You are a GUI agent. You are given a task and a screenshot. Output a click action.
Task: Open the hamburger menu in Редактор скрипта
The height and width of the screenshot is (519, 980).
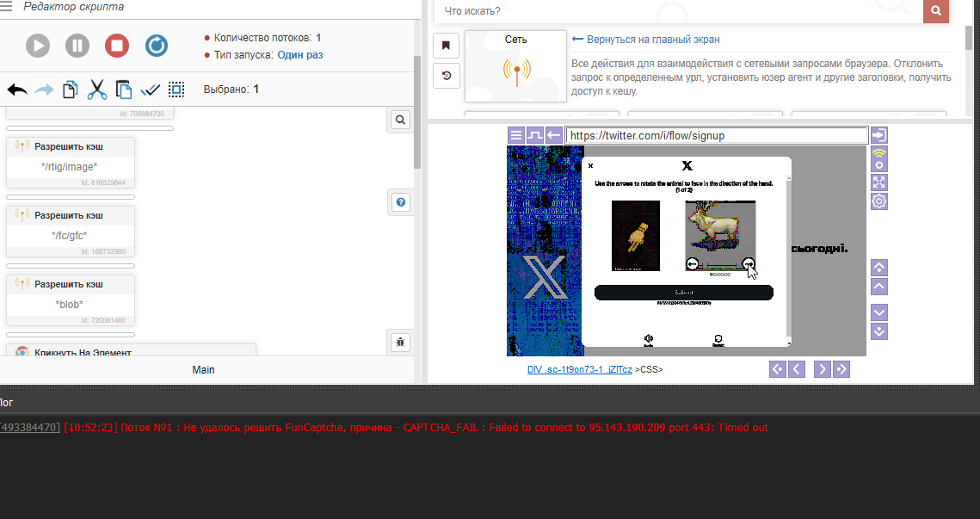[6, 7]
